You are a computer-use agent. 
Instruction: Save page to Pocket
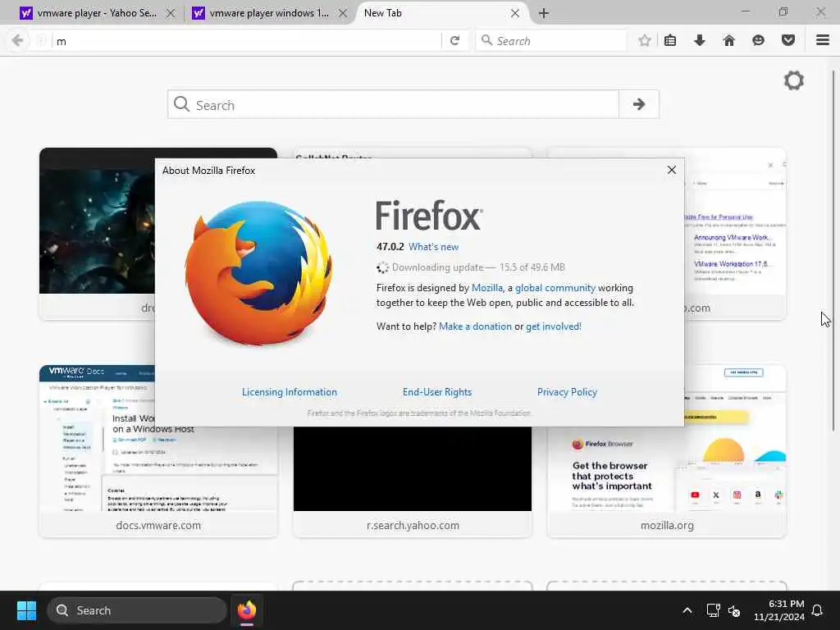click(x=787, y=41)
